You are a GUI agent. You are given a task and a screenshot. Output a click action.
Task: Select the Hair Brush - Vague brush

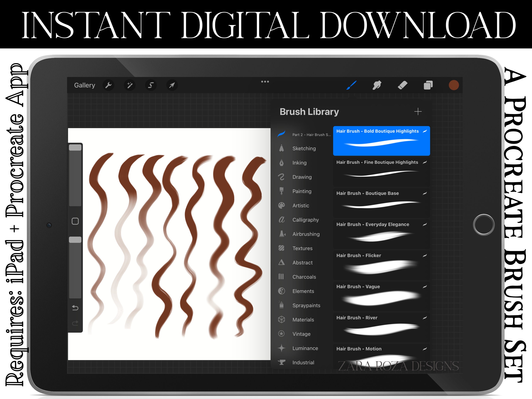[x=381, y=296]
